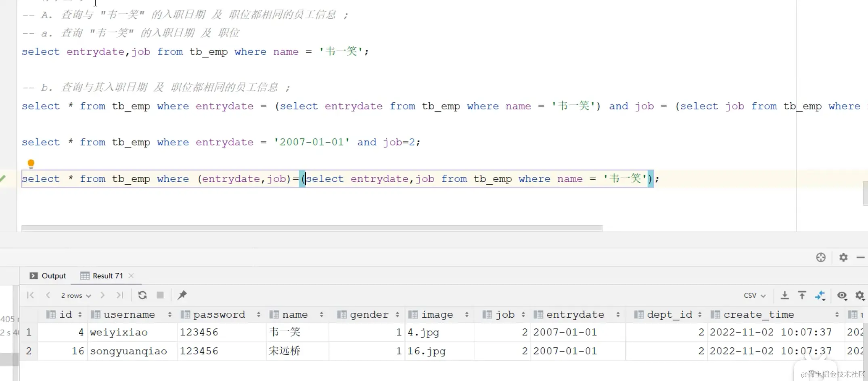The height and width of the screenshot is (381, 868).
Task: Go to the first page of results
Action: pyautogui.click(x=30, y=295)
